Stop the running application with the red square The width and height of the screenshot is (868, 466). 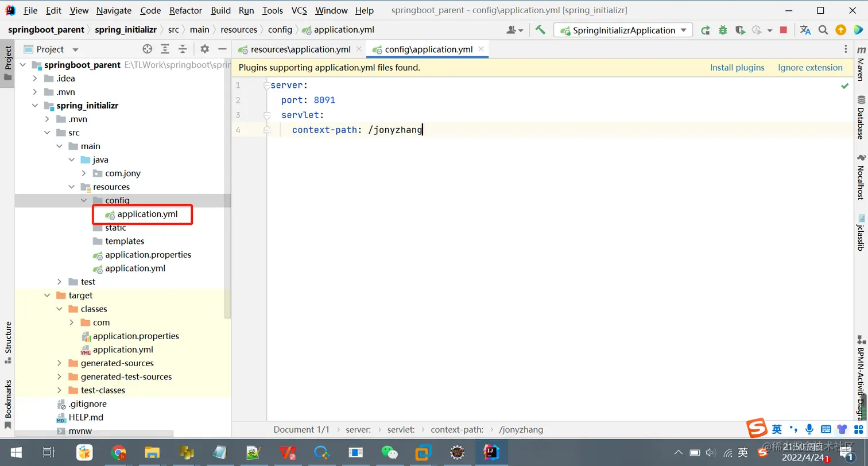[x=784, y=30]
